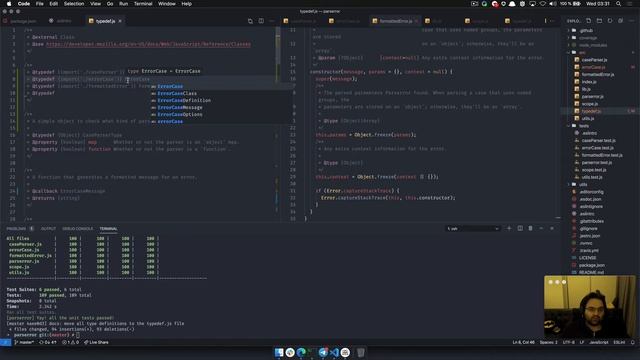
Task: Open formattedError.js in Explorer
Action: (598, 75)
